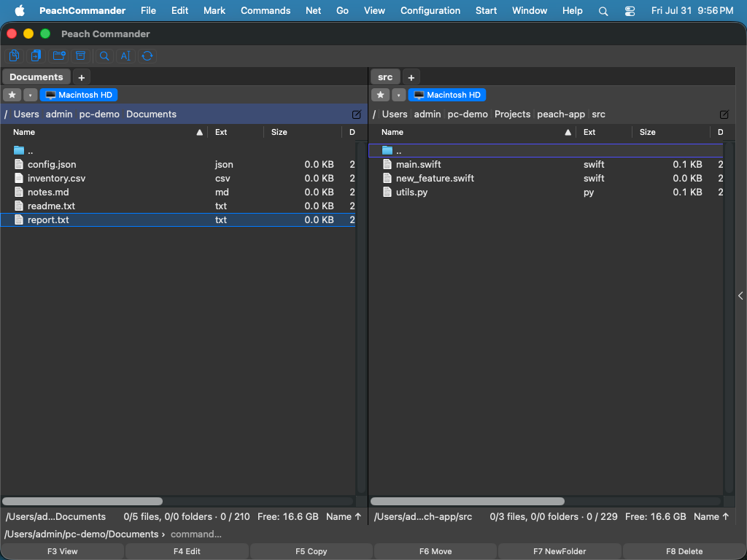
Task: Click the F5 Copy button
Action: pyautogui.click(x=311, y=551)
